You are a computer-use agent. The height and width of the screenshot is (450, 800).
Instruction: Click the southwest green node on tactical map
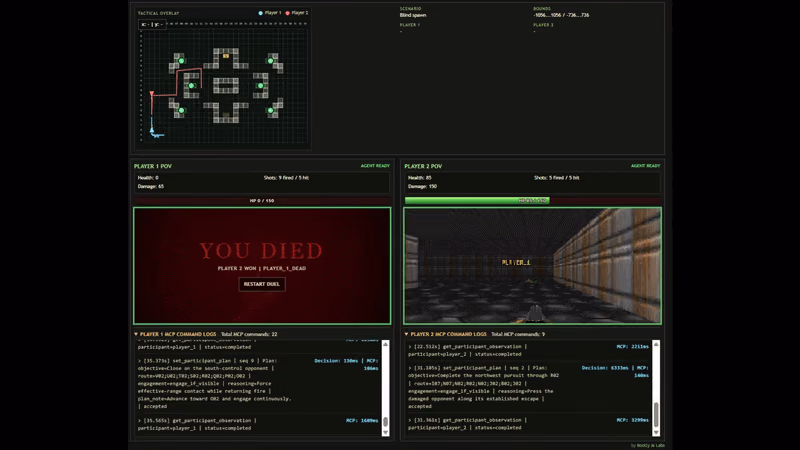tap(181, 110)
